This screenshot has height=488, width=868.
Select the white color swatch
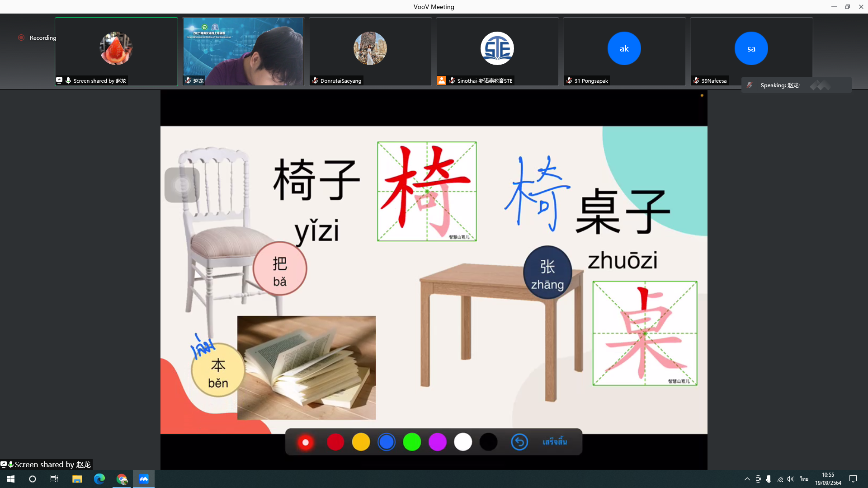[x=463, y=442]
